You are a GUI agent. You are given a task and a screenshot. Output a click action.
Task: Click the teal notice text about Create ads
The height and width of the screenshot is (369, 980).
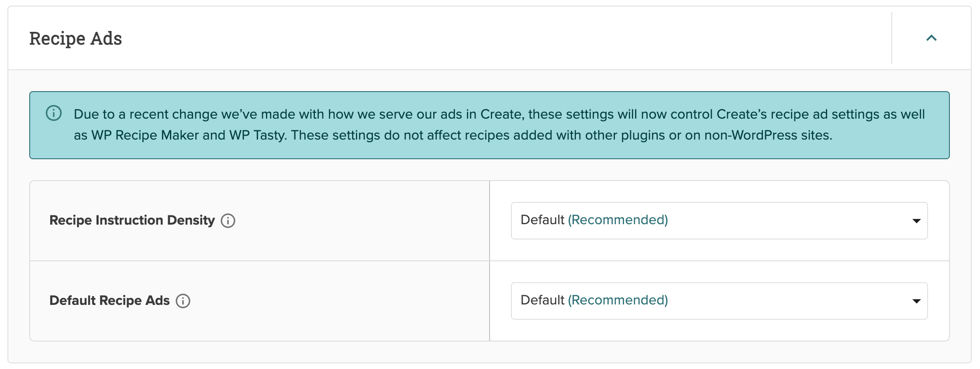(x=499, y=125)
